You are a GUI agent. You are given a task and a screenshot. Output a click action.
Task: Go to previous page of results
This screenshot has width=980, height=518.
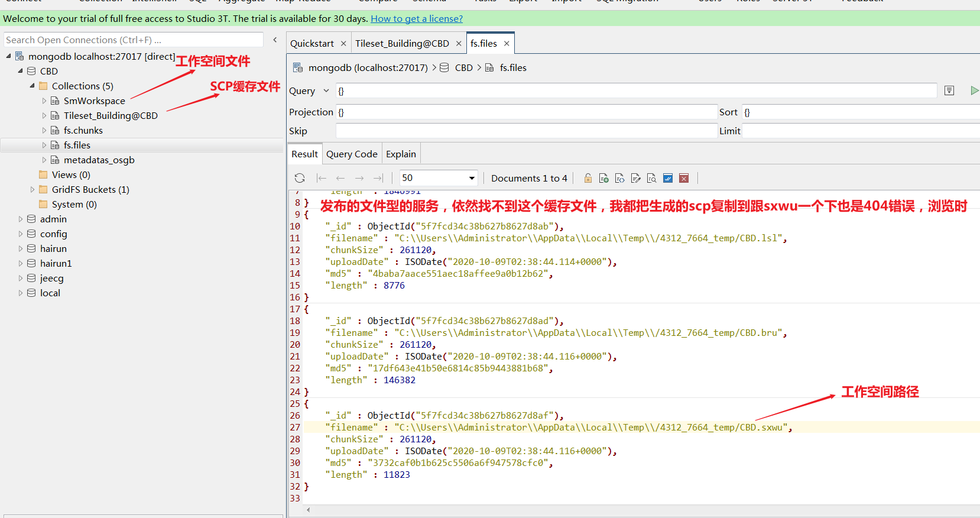tap(340, 178)
